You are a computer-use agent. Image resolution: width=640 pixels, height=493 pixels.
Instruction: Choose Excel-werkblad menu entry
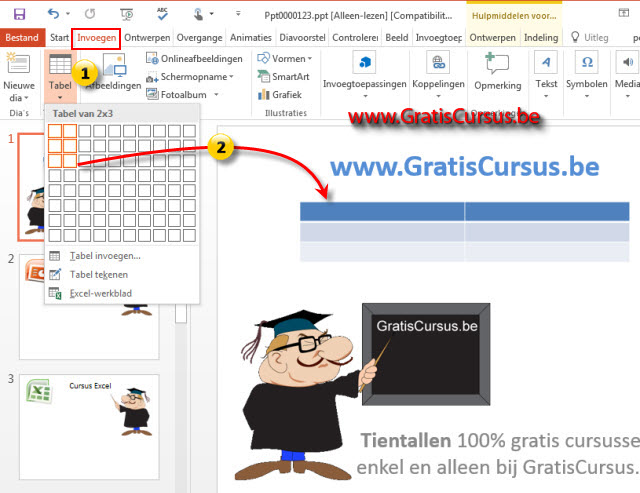[x=122, y=293]
